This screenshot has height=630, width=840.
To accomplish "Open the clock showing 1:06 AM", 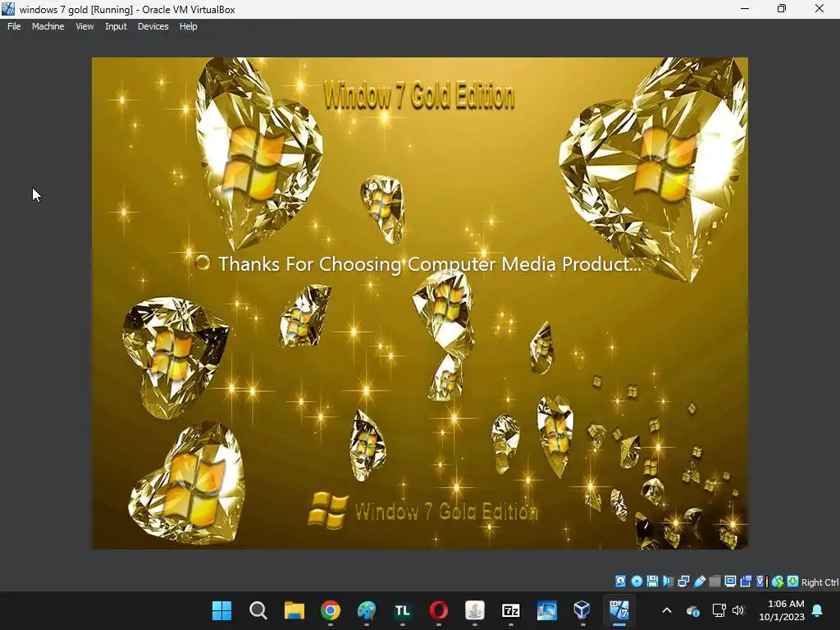I will (x=782, y=610).
